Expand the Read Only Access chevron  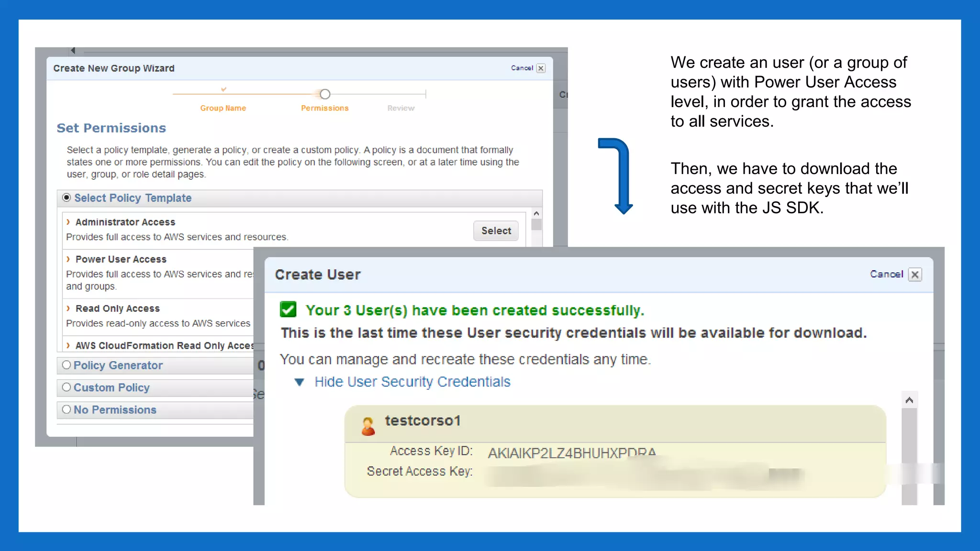click(68, 308)
